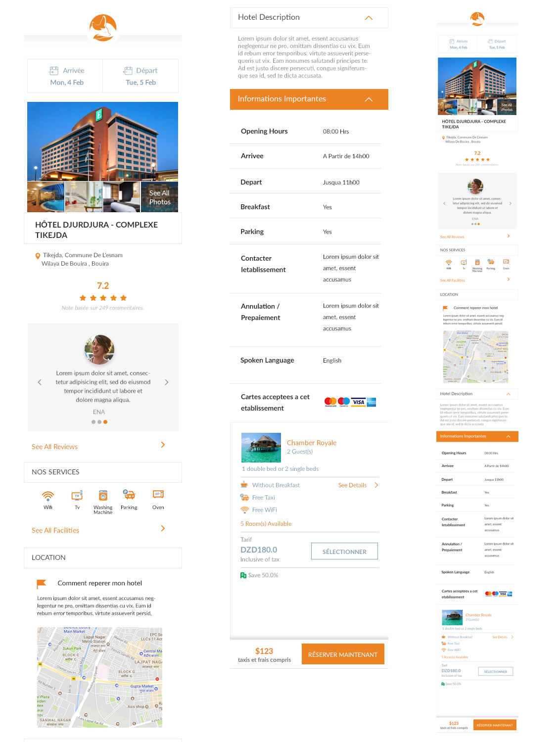Click the Départ calendar icon in the large mockup
The width and height of the screenshot is (560, 742).
click(x=128, y=71)
